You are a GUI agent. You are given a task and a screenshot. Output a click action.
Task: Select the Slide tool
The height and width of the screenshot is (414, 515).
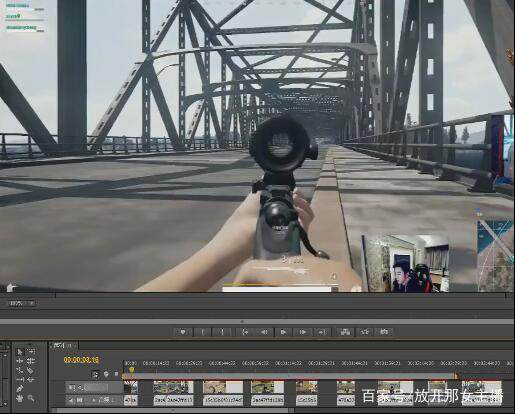point(31,380)
